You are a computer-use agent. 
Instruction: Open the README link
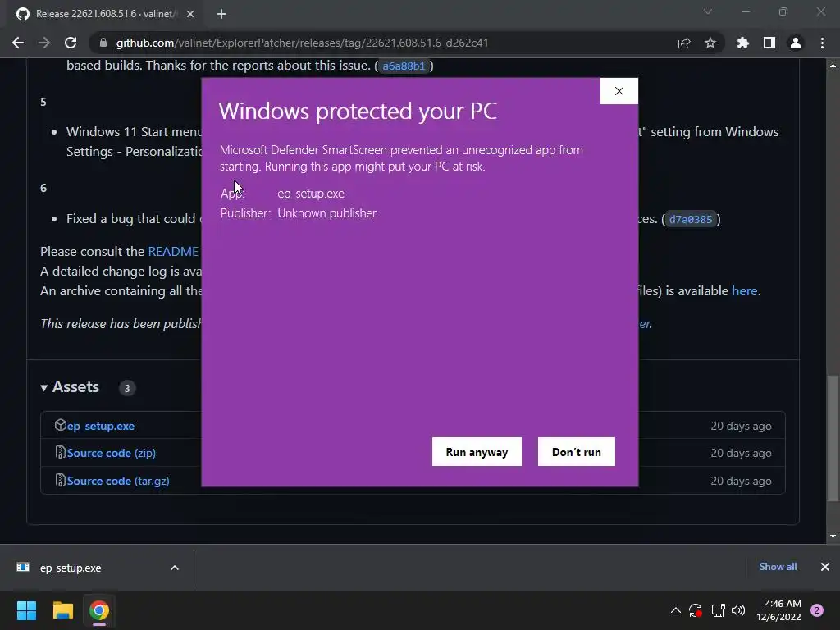(x=173, y=251)
